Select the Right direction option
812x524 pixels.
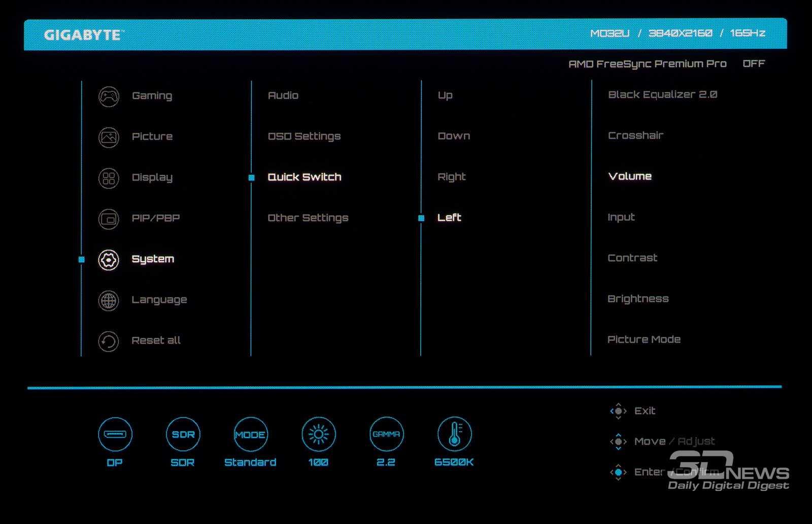point(452,177)
